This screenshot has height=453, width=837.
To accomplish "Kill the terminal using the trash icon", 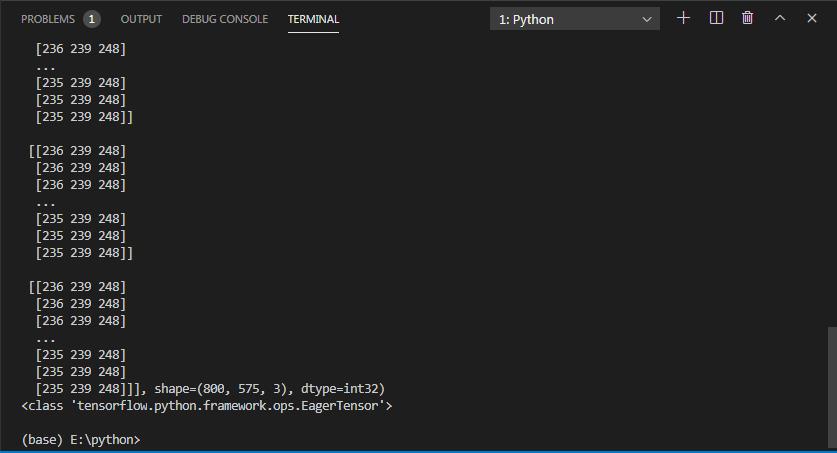I will coord(747,18).
